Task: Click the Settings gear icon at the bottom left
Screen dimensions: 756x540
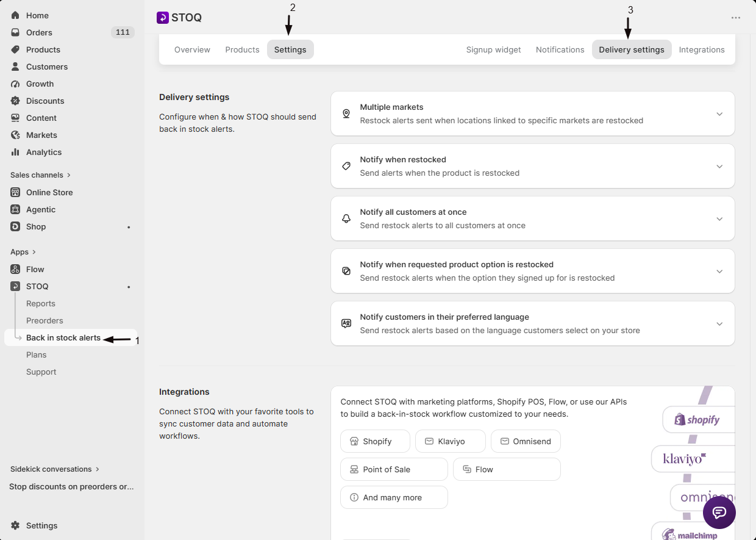Action: click(15, 525)
